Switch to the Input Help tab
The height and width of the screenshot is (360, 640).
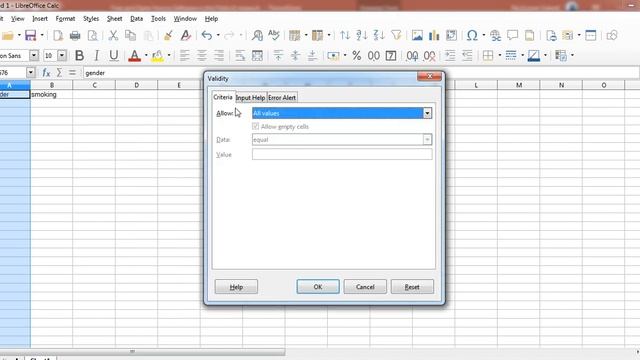click(250, 98)
